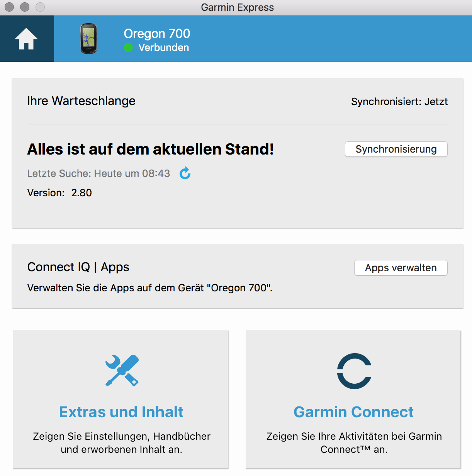The height and width of the screenshot is (476, 472).
Task: Click the 'Version: 2.80' text
Action: pos(59,193)
